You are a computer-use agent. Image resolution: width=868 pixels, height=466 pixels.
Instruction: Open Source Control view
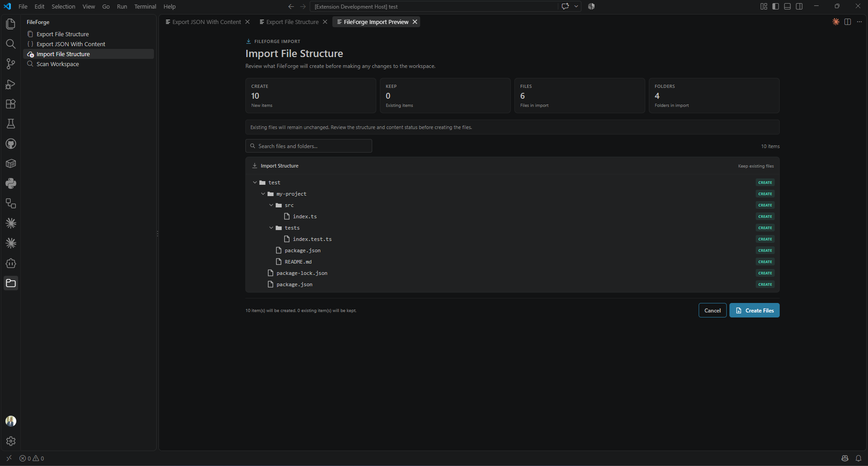10,64
